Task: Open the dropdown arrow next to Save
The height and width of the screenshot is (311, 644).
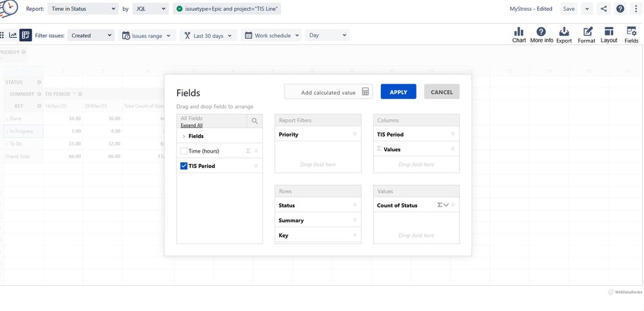Action: [x=587, y=8]
